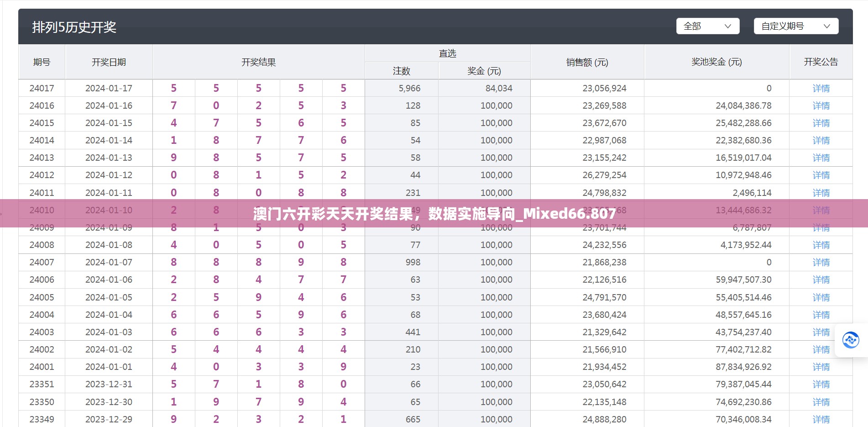
Task: Select prize pool value 59,947,507.30
Action: pos(743,279)
